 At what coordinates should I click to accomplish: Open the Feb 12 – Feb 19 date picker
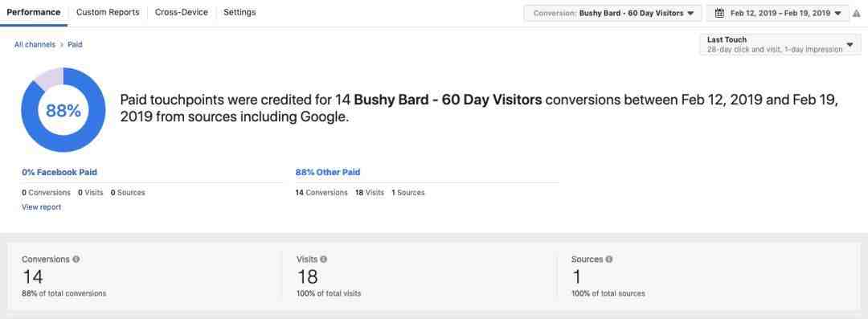(778, 13)
